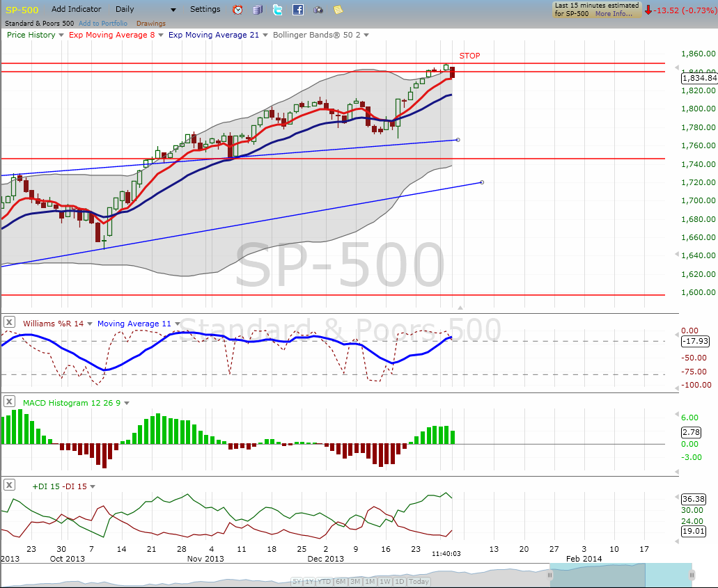Click the camera snapshot icon
This screenshot has height=588, width=718.
coord(318,10)
